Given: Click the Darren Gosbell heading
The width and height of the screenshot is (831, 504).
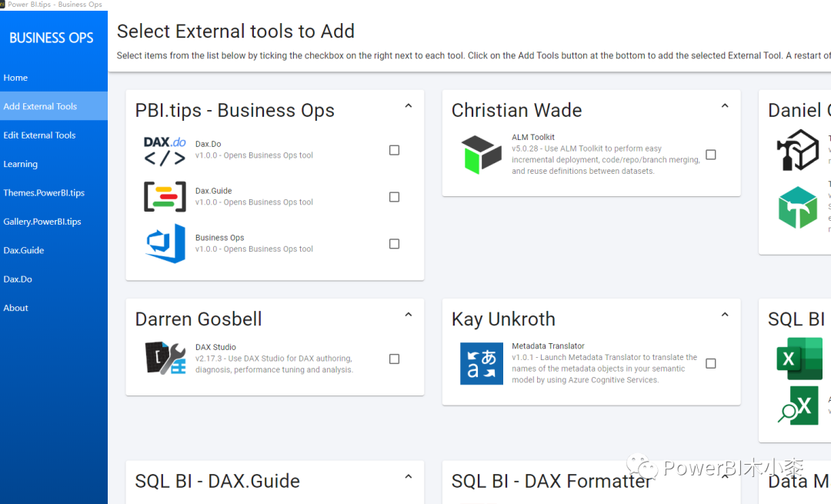Looking at the screenshot, I should (x=199, y=319).
